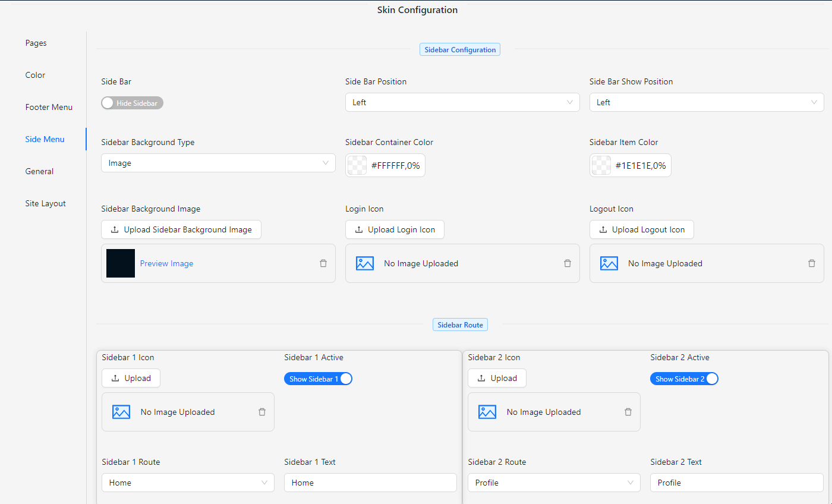
Task: Disable the Show Sidebar 2 toggle
Action: coord(684,379)
